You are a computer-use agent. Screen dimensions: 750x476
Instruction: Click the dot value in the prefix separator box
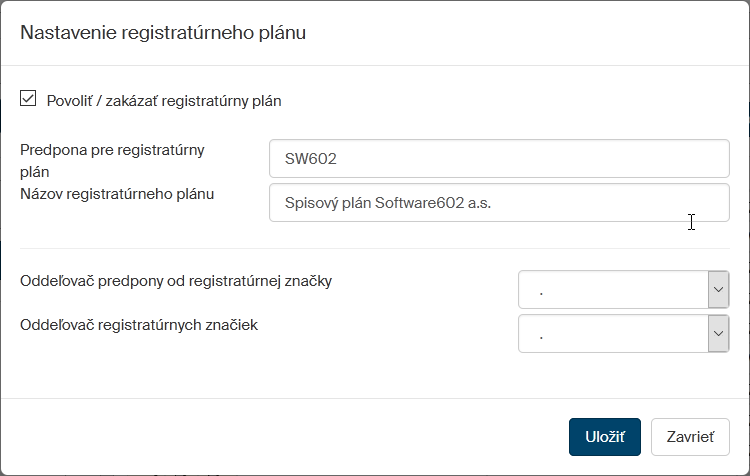541,291
